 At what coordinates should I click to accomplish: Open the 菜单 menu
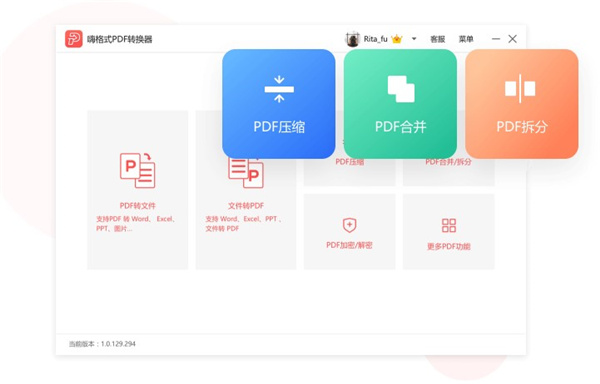466,39
